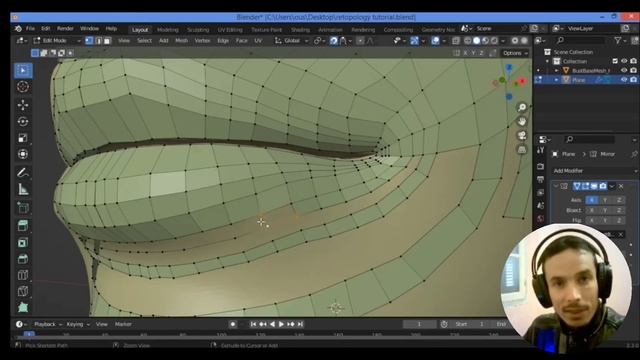Collapse the Mirror modifier panel

tap(556, 186)
